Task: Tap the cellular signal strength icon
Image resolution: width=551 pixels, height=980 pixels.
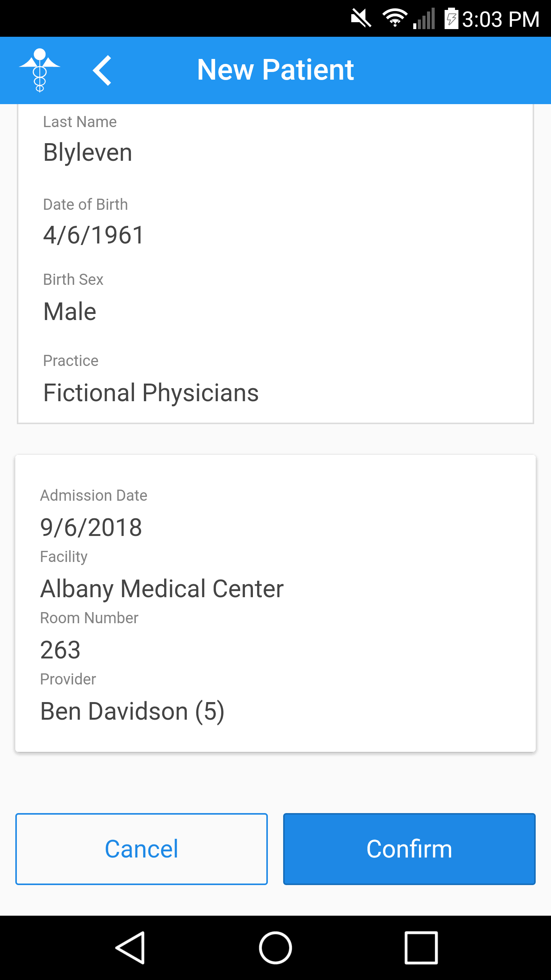Action: pos(424,18)
